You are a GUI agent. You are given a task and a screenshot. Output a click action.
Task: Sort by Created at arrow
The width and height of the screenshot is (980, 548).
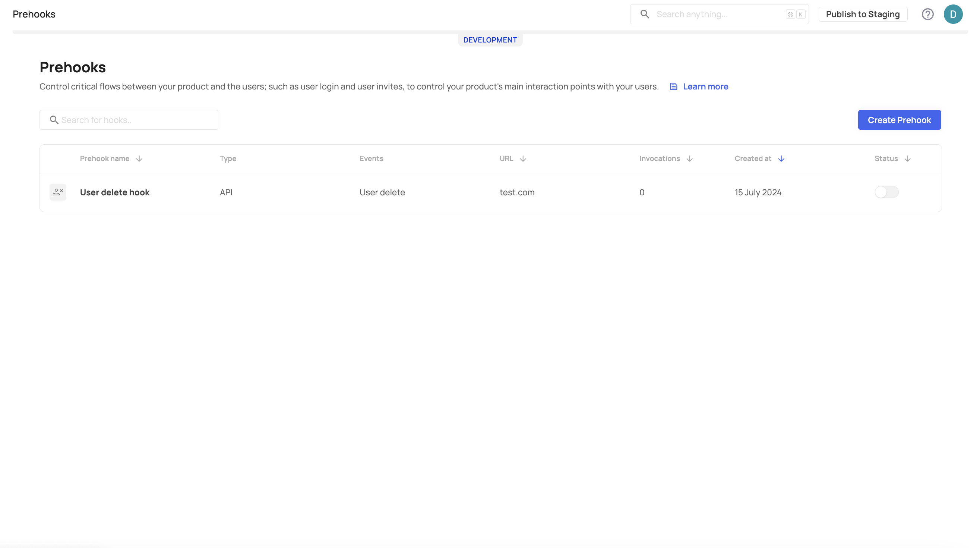pyautogui.click(x=781, y=159)
